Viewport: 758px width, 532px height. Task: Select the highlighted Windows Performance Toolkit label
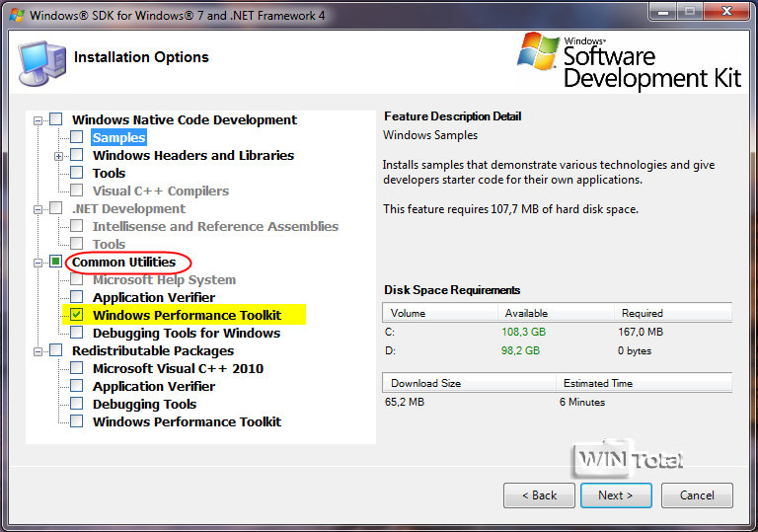(187, 315)
